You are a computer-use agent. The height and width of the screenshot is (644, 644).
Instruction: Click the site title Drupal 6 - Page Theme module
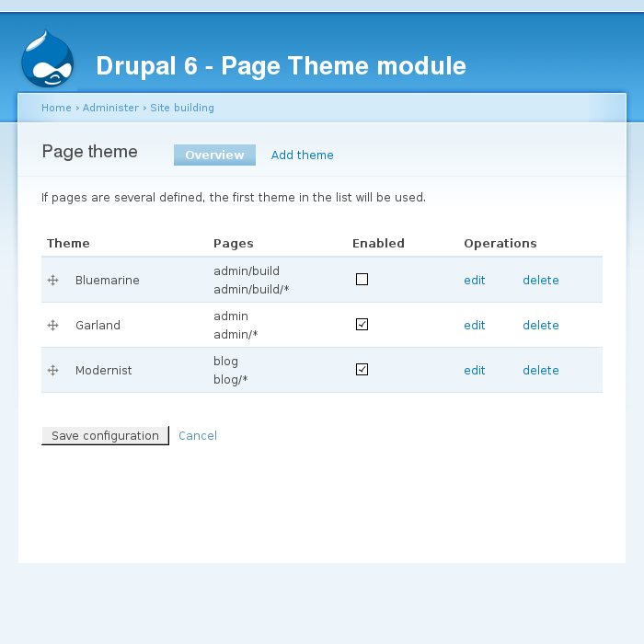281,65
